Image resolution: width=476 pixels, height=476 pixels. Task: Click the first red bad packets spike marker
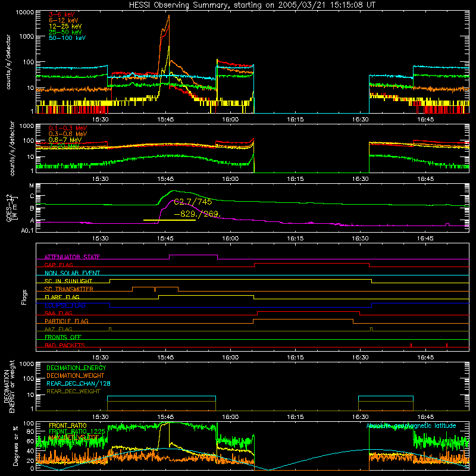click(411, 345)
